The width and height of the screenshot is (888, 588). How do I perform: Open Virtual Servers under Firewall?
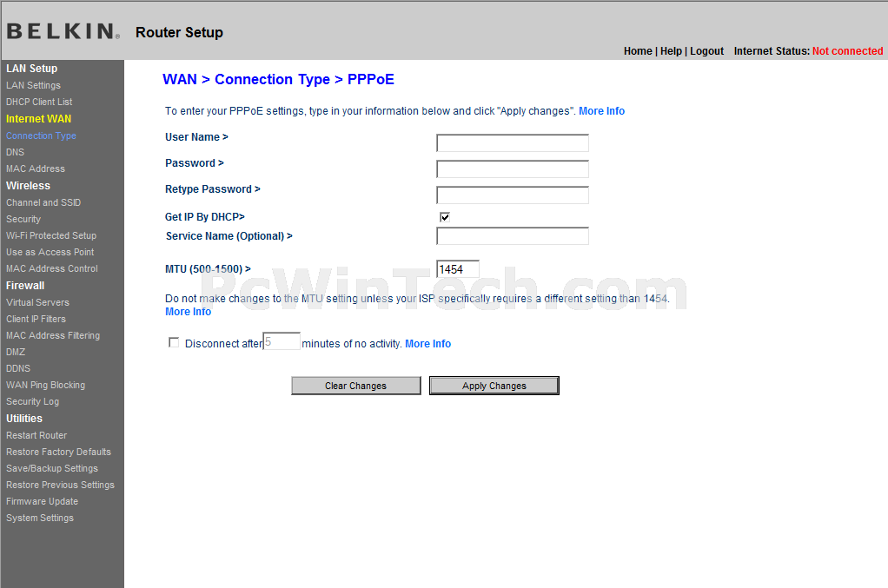pos(37,303)
